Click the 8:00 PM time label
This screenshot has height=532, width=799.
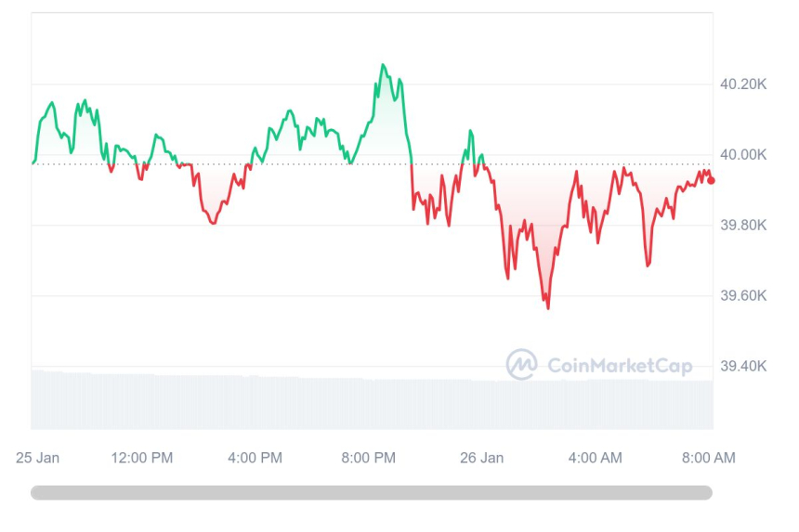click(369, 458)
